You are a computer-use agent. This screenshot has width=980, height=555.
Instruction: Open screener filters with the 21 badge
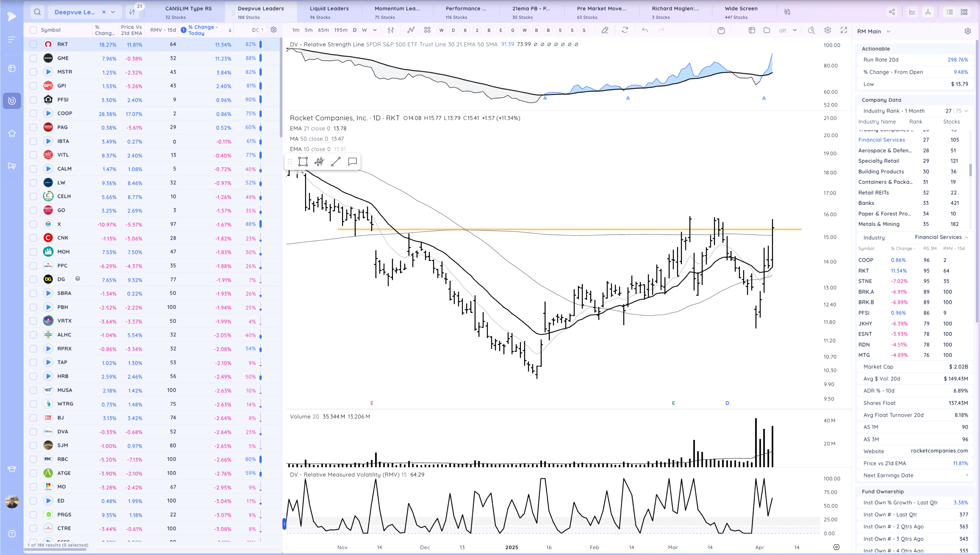tap(132, 12)
